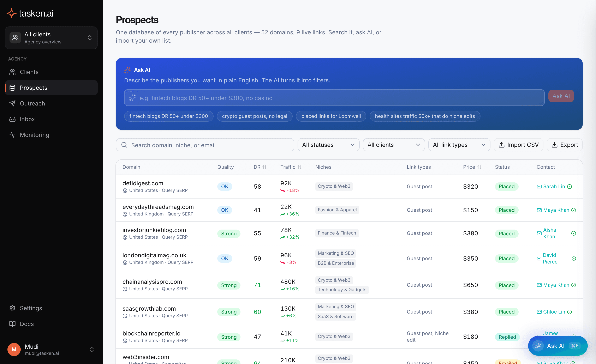The width and height of the screenshot is (596, 364).
Task: Click Sarah Lin contact link
Action: click(x=554, y=186)
